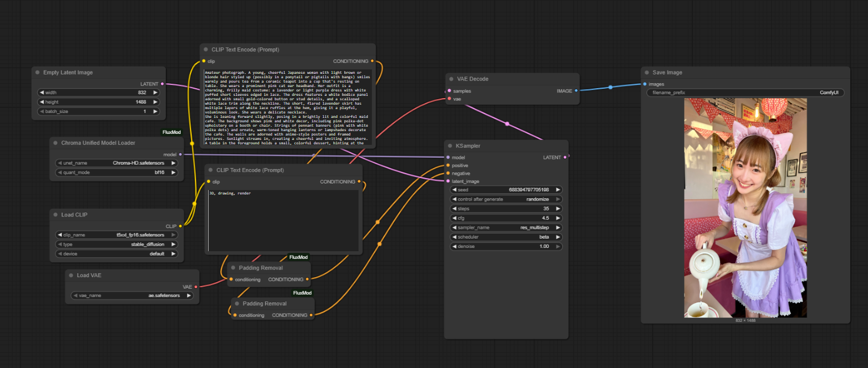
Task: Click the vae input port on VAE Decode
Action: pos(449,99)
